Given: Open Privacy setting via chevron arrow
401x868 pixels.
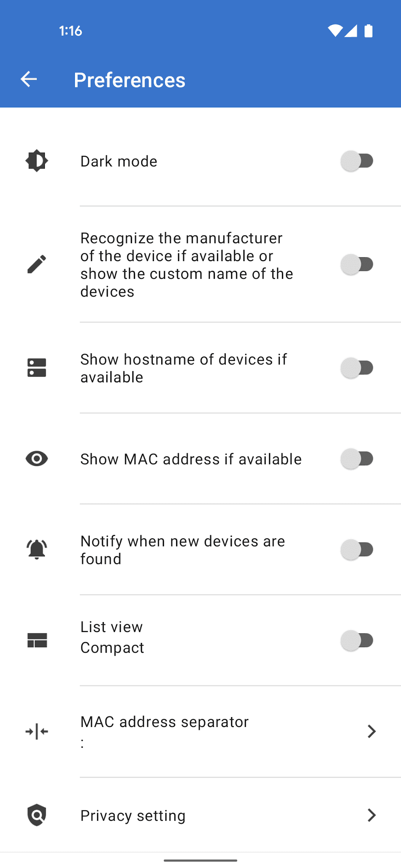Looking at the screenshot, I should pos(372,815).
